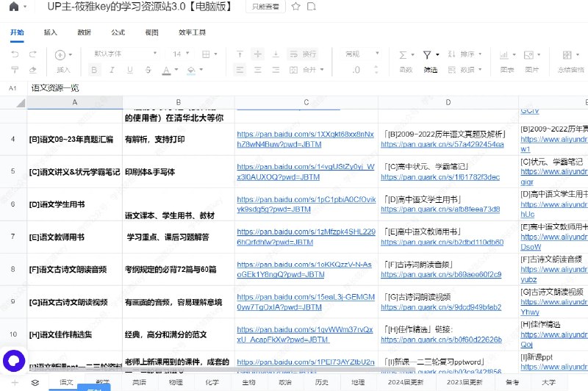Switch to the 插入 ribbon tab

click(51, 32)
